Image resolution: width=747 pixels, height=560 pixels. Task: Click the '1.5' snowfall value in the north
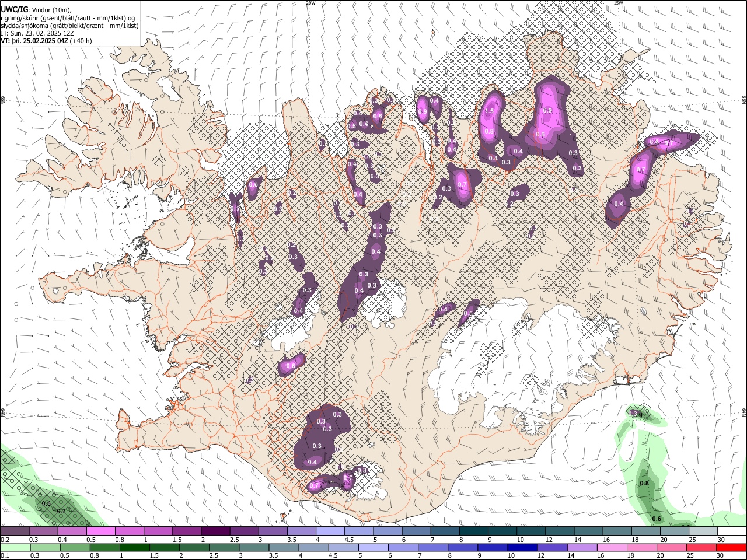490,111
